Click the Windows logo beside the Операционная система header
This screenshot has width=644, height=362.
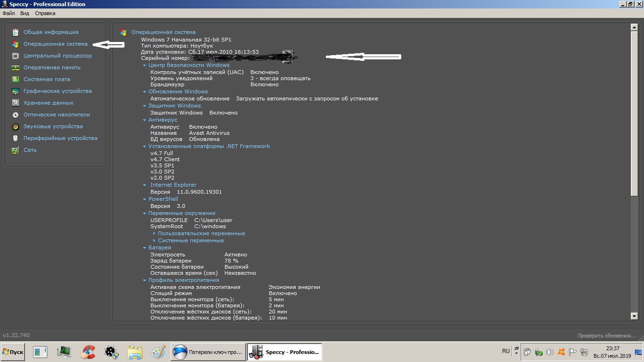tap(124, 32)
